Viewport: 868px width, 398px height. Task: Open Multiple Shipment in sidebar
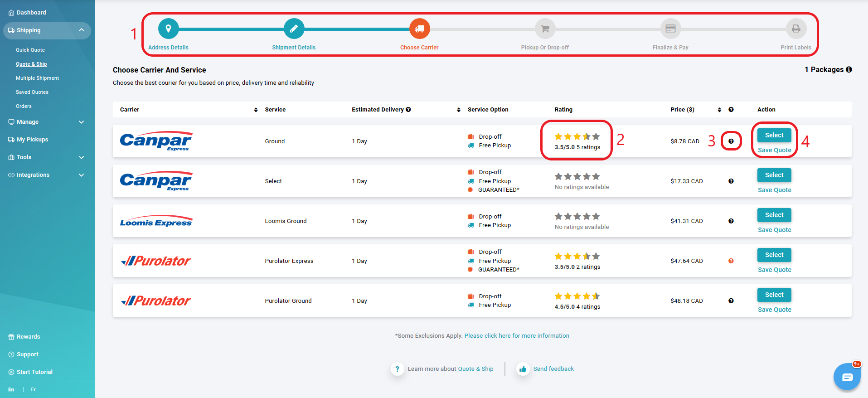coord(37,78)
